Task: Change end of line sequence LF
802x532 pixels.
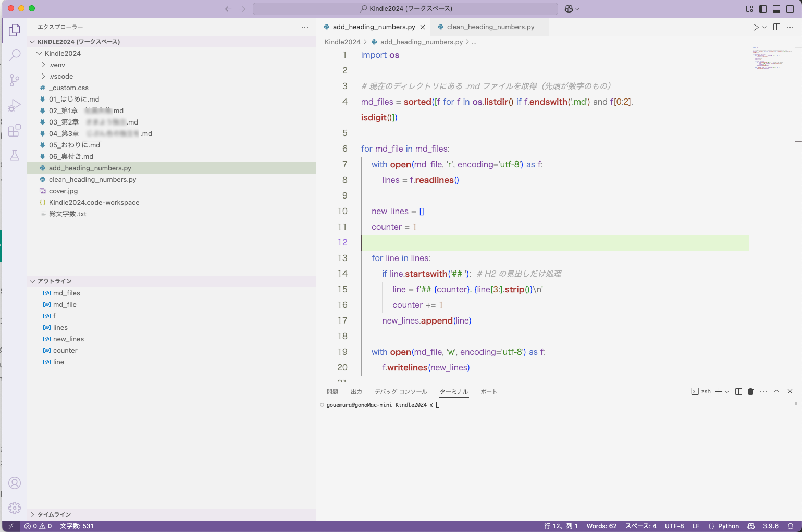Action: pos(696,526)
